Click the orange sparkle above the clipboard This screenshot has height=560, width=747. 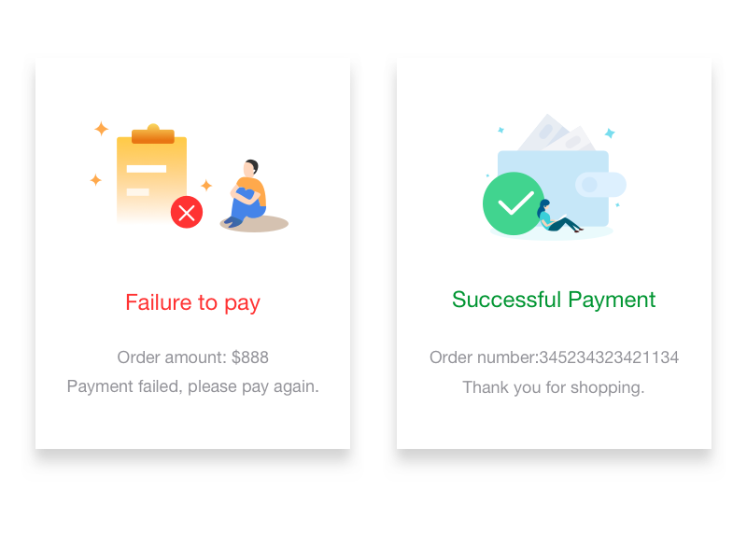click(101, 129)
